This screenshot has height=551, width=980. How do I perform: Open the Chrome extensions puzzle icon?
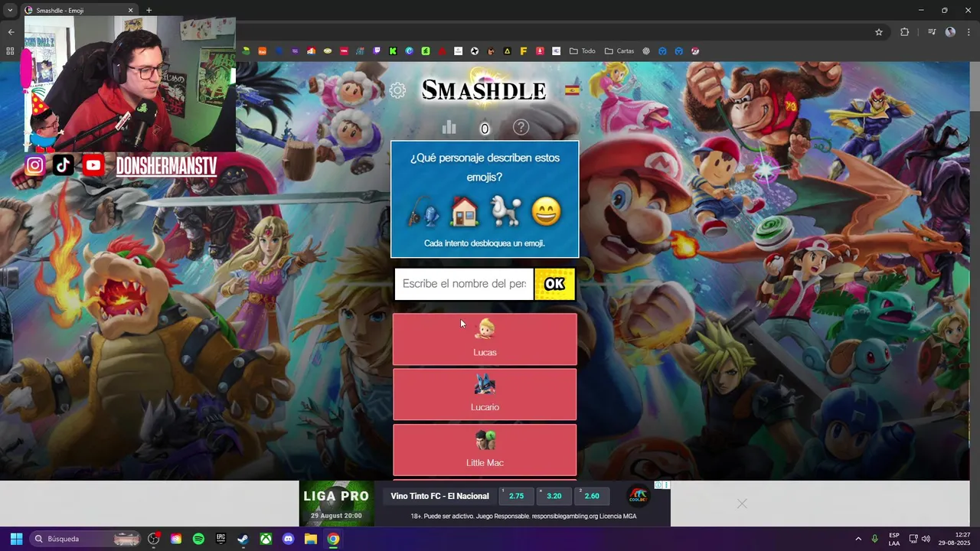[x=905, y=32]
